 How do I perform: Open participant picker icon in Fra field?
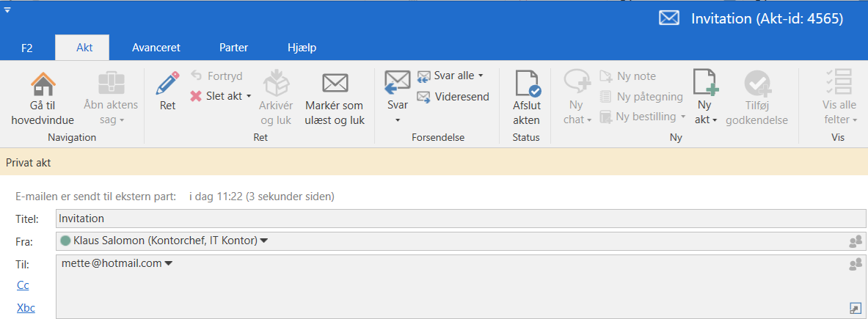click(x=855, y=241)
